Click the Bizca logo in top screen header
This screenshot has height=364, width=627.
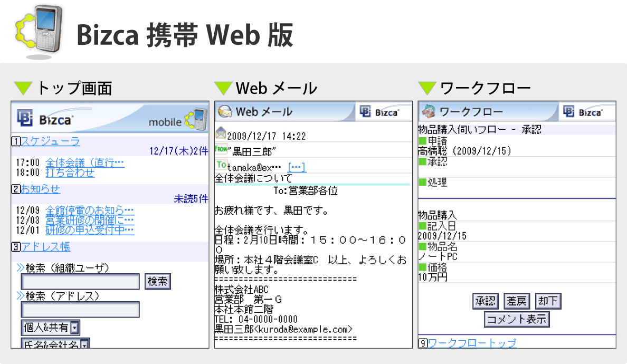pyautogui.click(x=45, y=119)
